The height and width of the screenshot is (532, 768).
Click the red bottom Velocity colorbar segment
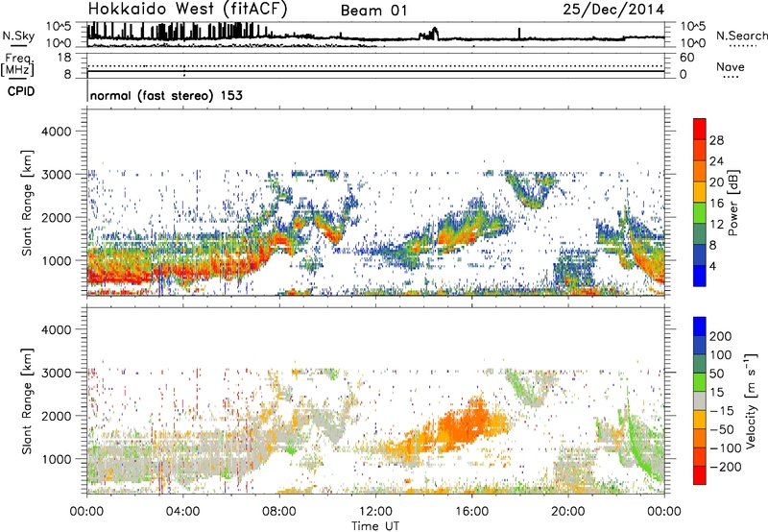point(700,475)
